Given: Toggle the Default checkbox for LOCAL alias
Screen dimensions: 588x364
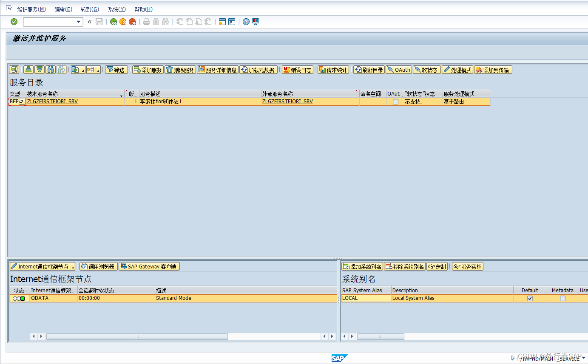Looking at the screenshot, I should coord(530,298).
